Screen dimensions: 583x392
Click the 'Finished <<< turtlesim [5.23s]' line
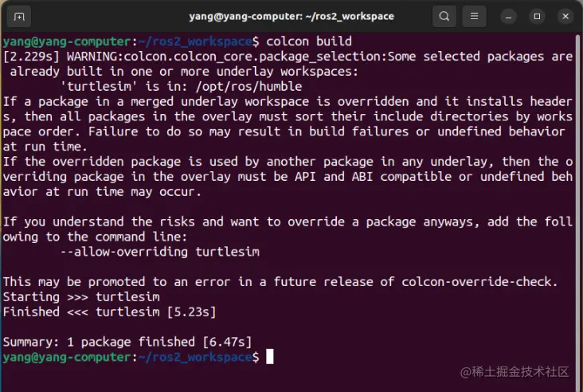point(109,312)
